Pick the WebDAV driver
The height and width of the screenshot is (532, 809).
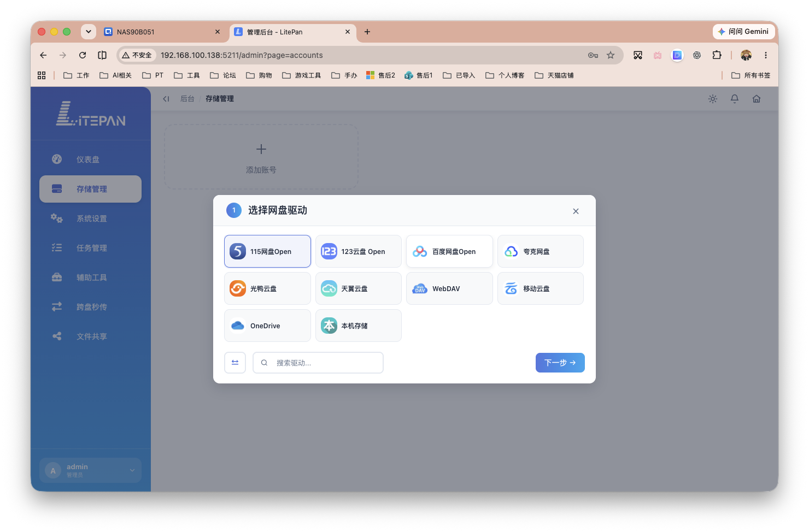(449, 288)
